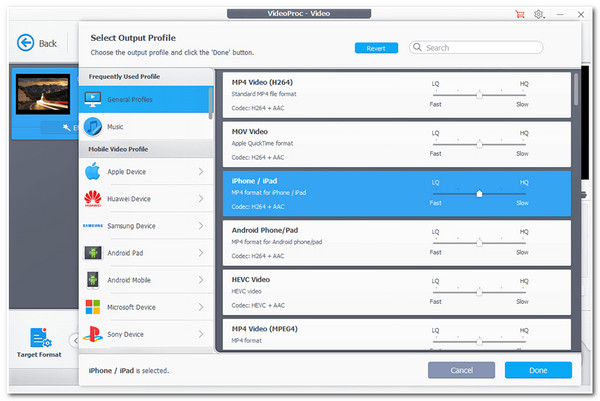Image resolution: width=600 pixels, height=401 pixels.
Task: Click into the Search profile field
Action: (x=476, y=47)
